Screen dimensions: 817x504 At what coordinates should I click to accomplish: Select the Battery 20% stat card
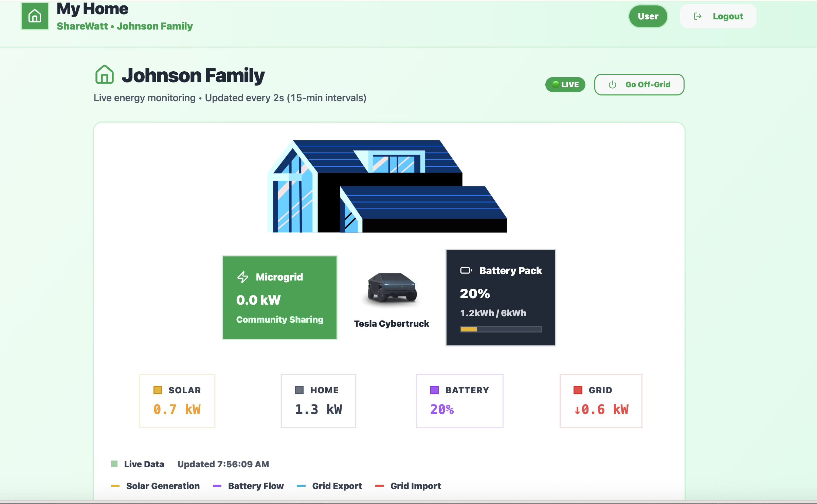[x=459, y=401]
